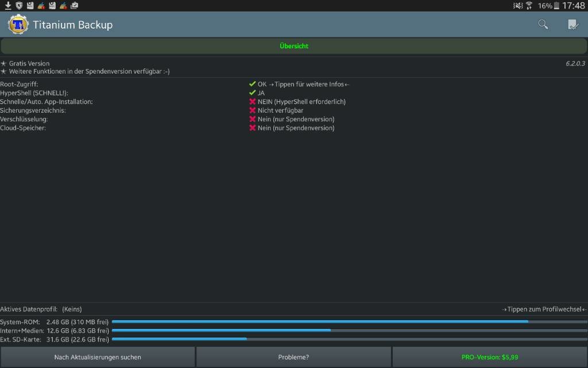Click Ext. SD-Karte: 31.6 GB (22.6 GB frei)

(55, 339)
